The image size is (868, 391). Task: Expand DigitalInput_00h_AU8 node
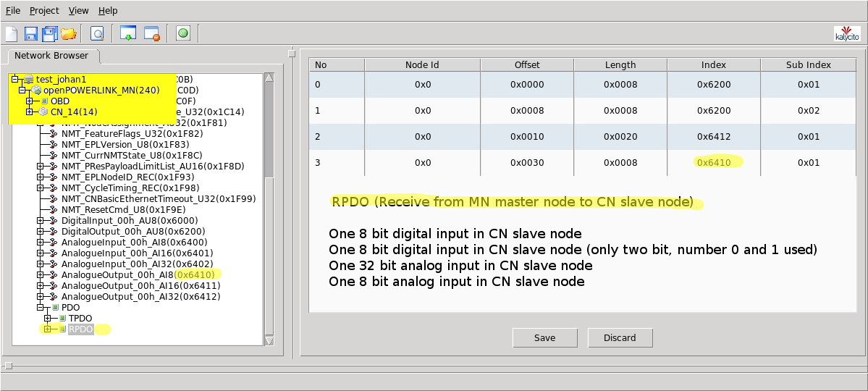coord(40,220)
